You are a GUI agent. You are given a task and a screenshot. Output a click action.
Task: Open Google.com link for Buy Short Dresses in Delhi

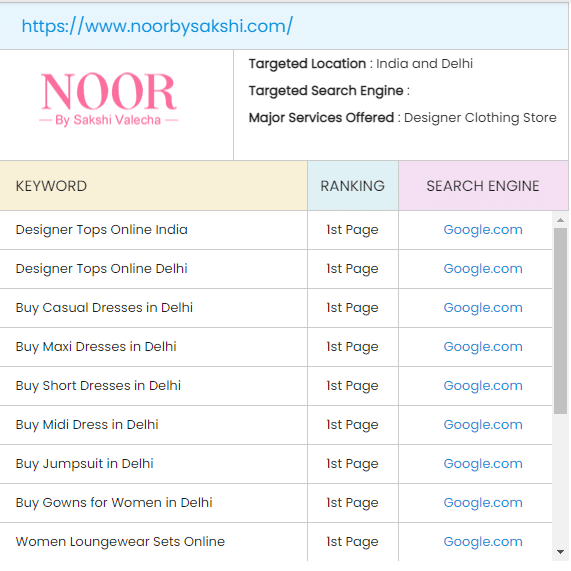point(483,385)
